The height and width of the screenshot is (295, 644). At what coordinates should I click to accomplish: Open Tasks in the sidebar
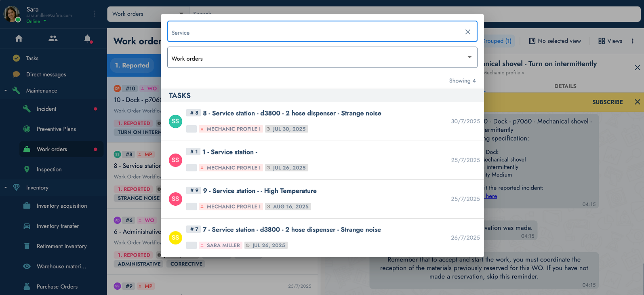tap(32, 58)
